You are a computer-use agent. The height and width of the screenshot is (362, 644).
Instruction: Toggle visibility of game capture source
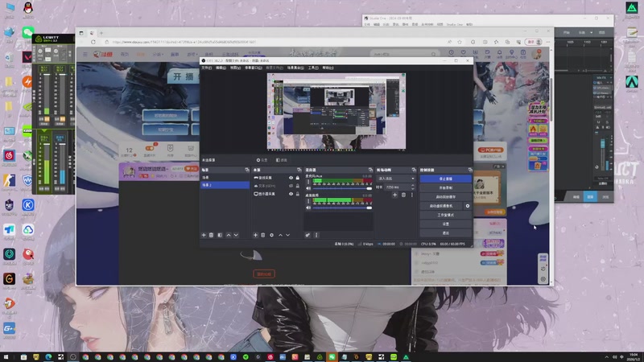[x=291, y=178]
